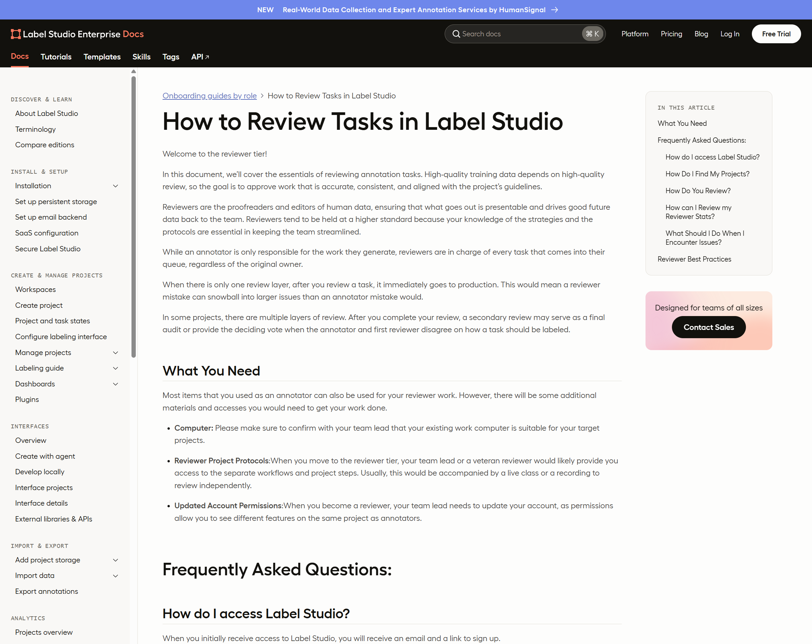This screenshot has height=644, width=812.
Task: Click the banner arrow icon
Action: 555,10
